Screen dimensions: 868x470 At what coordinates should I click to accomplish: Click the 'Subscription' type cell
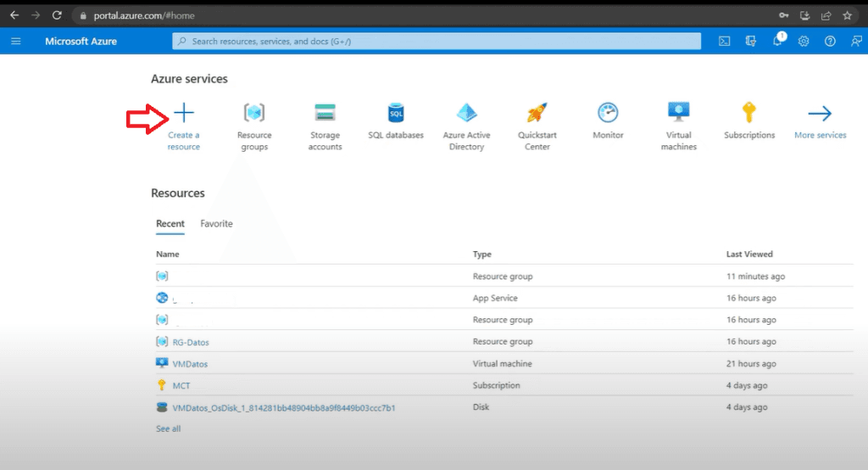tap(496, 385)
